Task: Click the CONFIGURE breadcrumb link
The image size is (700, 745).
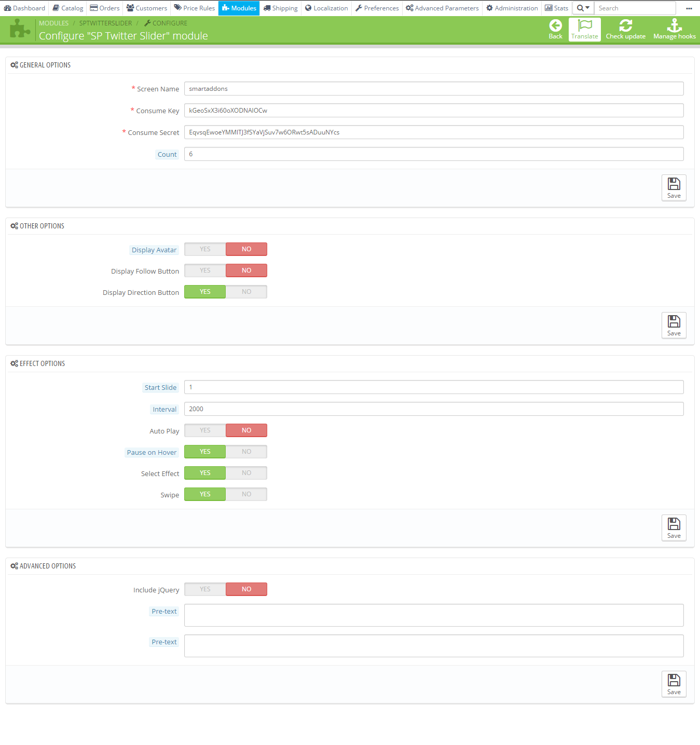Action: (166, 23)
